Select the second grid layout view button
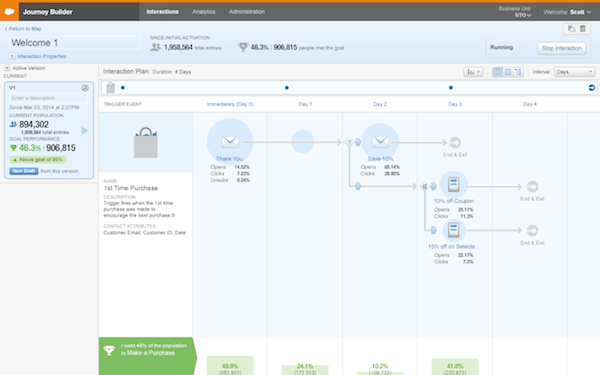This screenshot has width=600, height=375. (x=507, y=72)
